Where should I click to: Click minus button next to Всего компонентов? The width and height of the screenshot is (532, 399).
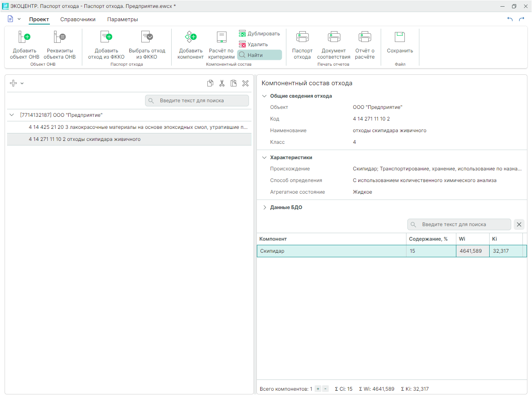pos(325,389)
